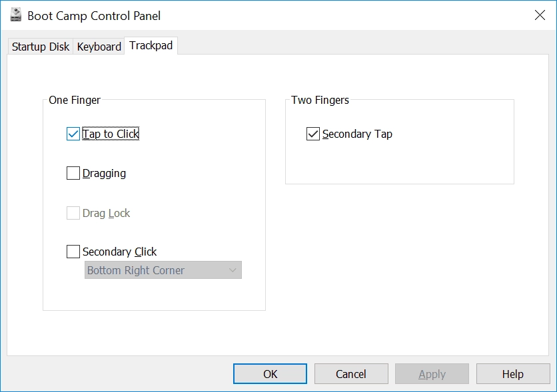Open Help for Boot Camp

tap(513, 374)
